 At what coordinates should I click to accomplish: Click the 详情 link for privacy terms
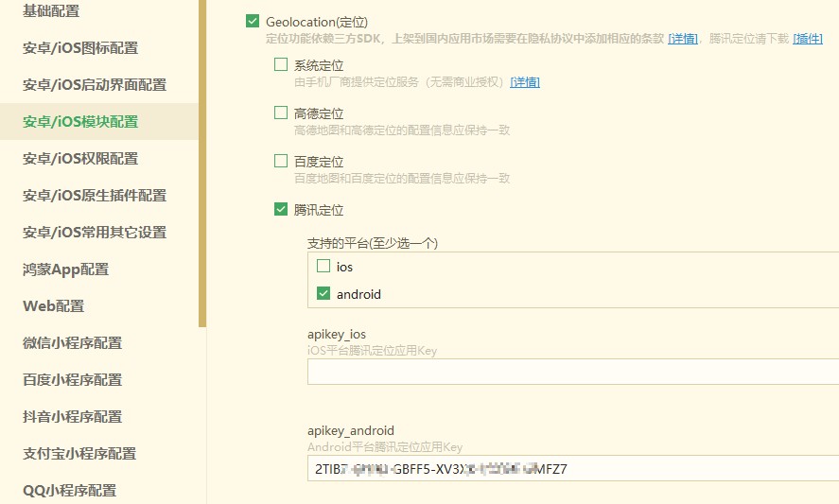(x=683, y=39)
